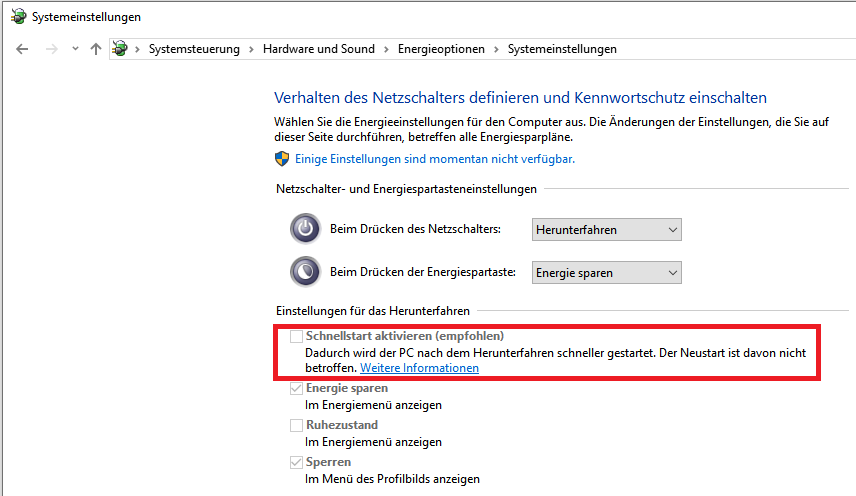
Task: Enable the Ruhezustand checkbox
Action: 296,425
